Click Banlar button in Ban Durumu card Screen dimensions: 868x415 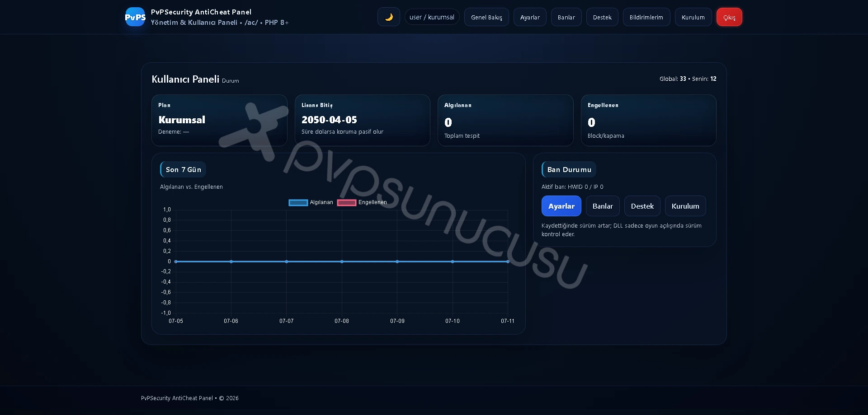click(603, 206)
